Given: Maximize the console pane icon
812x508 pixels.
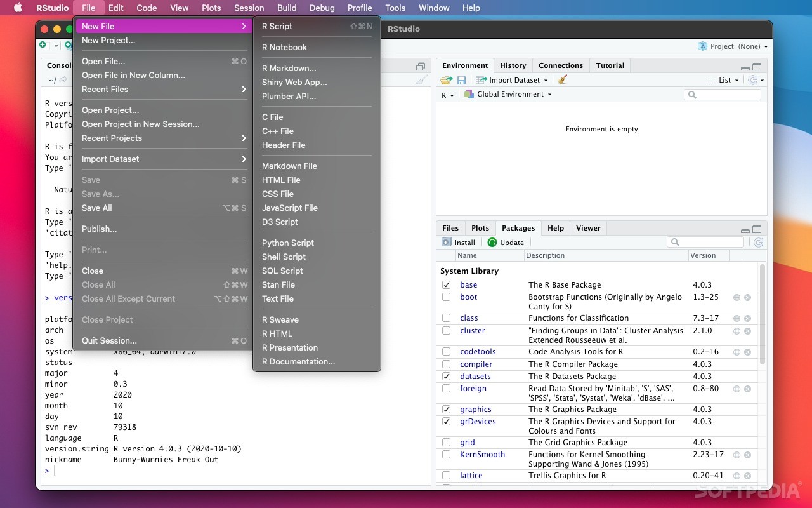Looking at the screenshot, I should [420, 67].
